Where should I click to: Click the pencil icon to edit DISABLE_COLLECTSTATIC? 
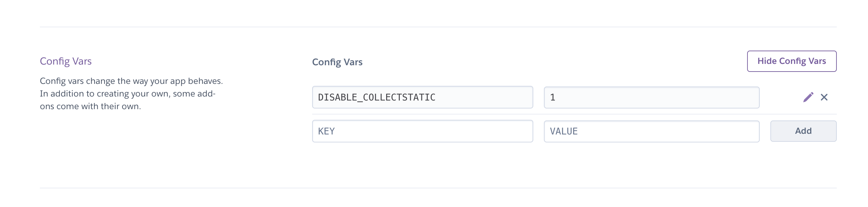pos(808,97)
